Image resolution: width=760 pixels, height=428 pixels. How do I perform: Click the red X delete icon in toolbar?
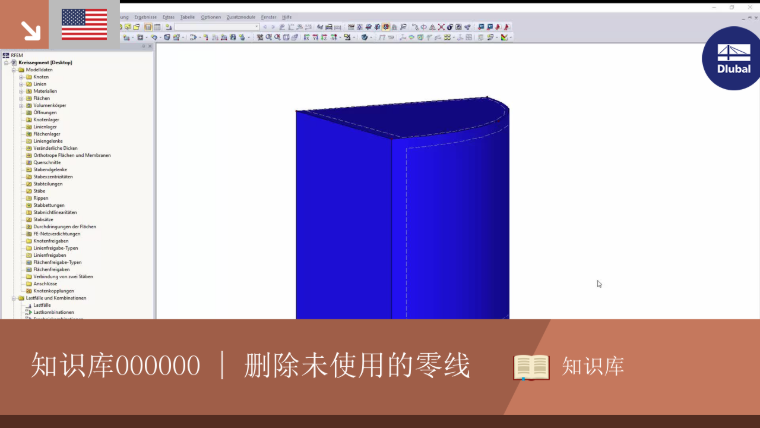(441, 27)
